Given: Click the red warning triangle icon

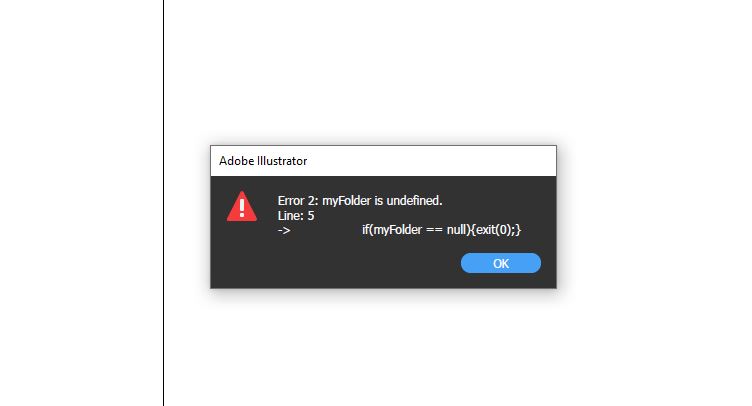Looking at the screenshot, I should coord(242,207).
